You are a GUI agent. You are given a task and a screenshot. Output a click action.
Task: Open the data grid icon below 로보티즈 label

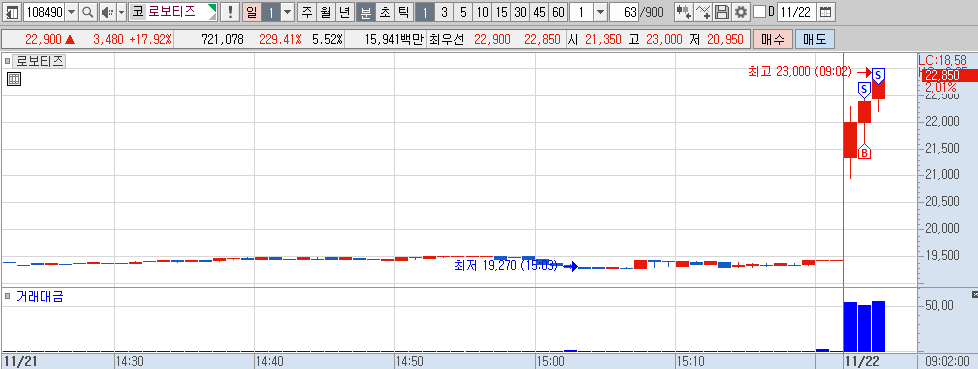click(14, 79)
